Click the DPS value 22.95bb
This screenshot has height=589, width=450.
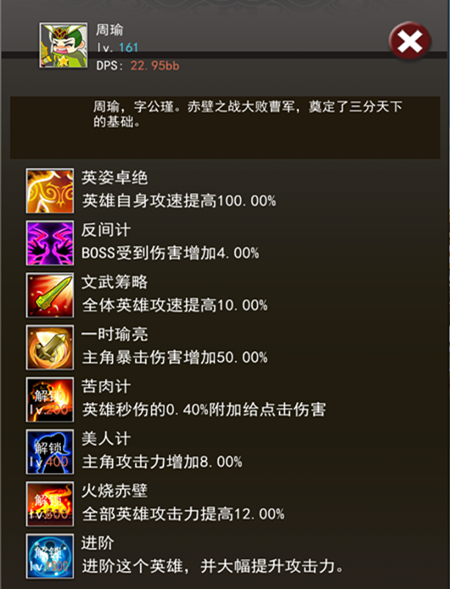(x=155, y=66)
